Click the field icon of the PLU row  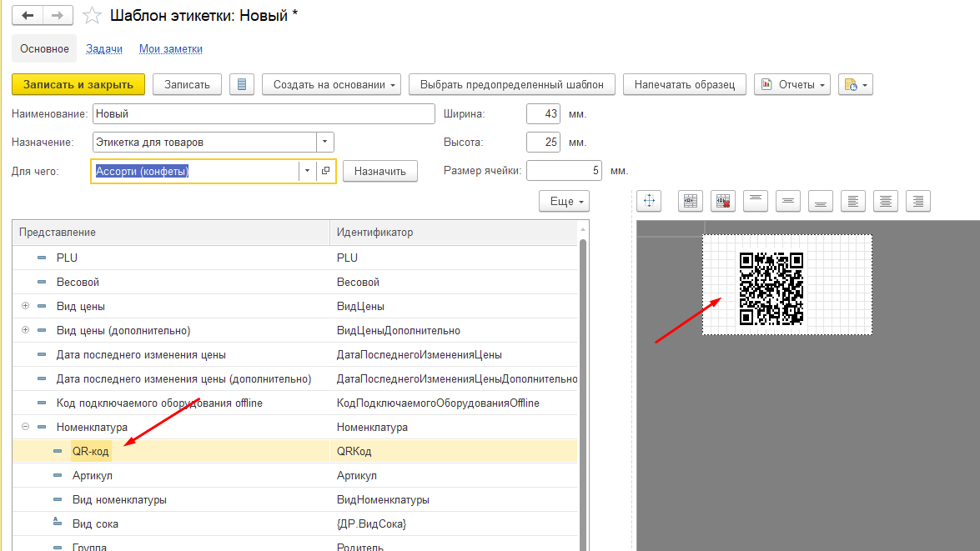[42, 258]
